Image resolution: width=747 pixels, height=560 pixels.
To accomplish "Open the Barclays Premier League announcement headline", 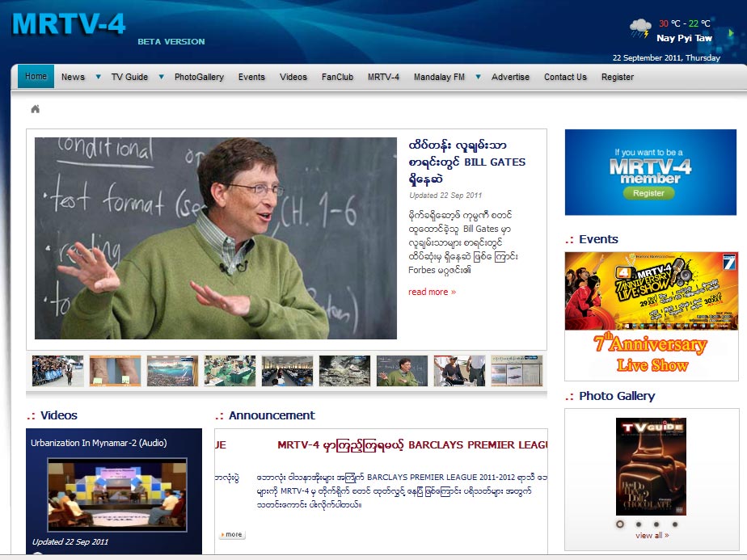I will pos(412,444).
